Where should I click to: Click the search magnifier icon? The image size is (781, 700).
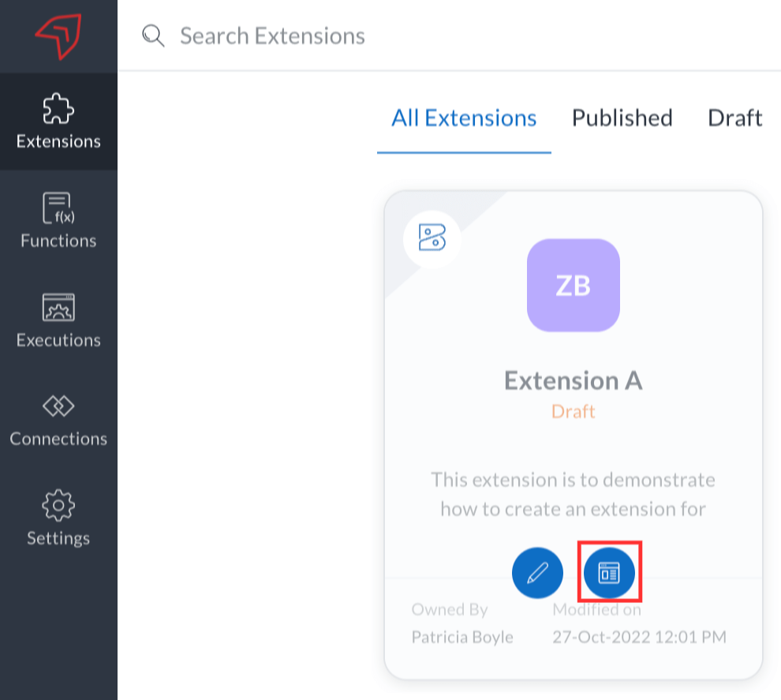[x=152, y=36]
